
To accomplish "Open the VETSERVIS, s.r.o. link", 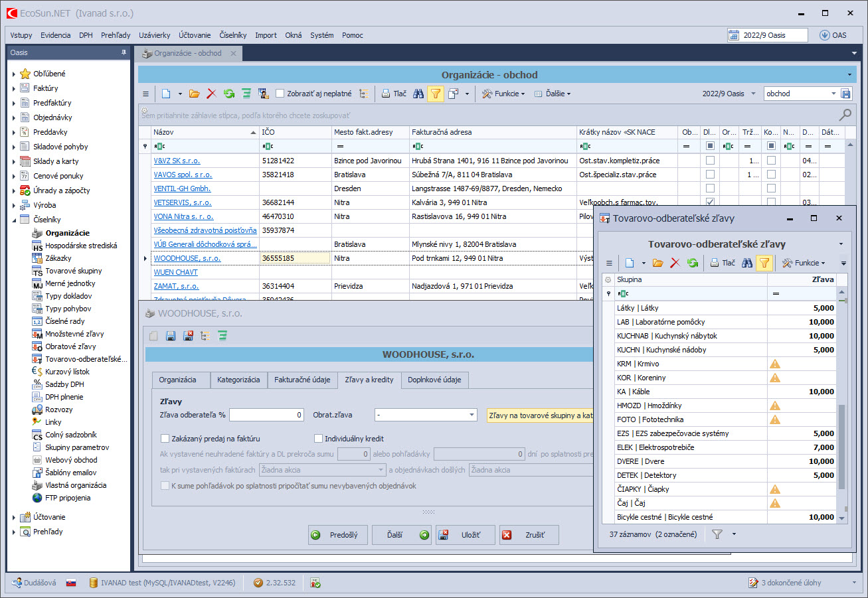I will [182, 202].
